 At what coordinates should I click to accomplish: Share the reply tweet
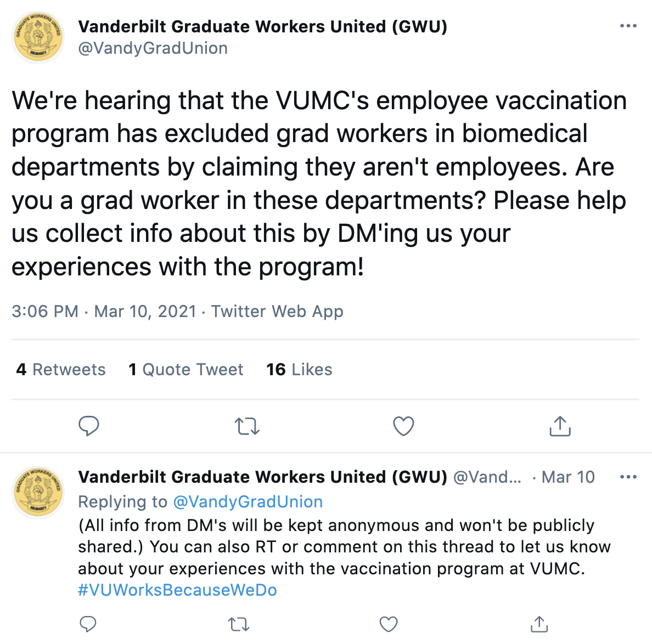(539, 624)
